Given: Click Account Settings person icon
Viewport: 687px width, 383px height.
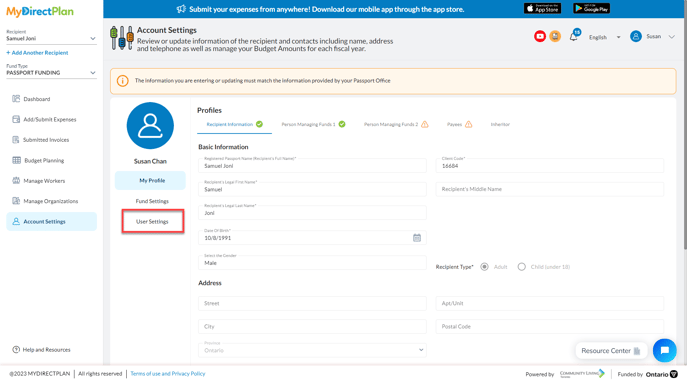Looking at the screenshot, I should [16, 221].
